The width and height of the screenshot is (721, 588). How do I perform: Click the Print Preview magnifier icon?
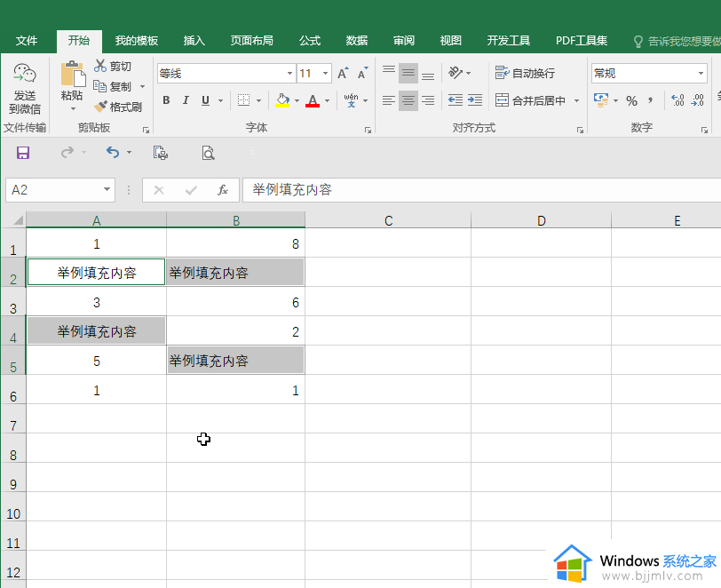[x=208, y=153]
